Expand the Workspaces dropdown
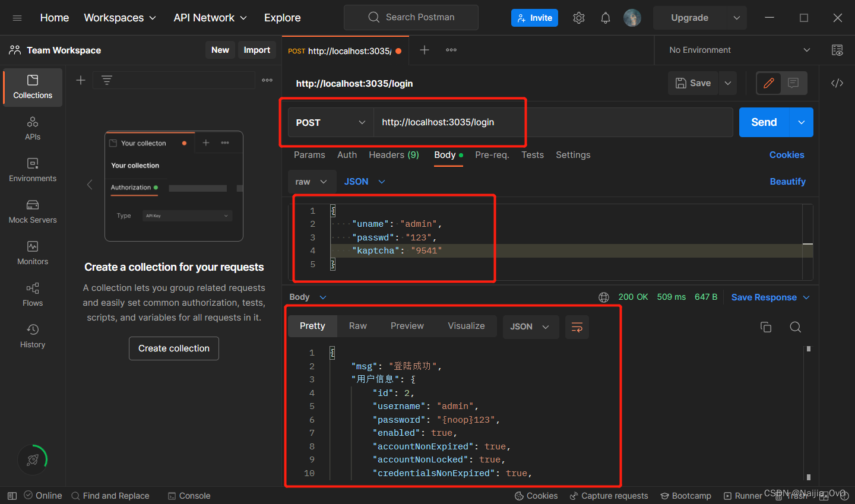This screenshot has height=504, width=855. [x=120, y=18]
